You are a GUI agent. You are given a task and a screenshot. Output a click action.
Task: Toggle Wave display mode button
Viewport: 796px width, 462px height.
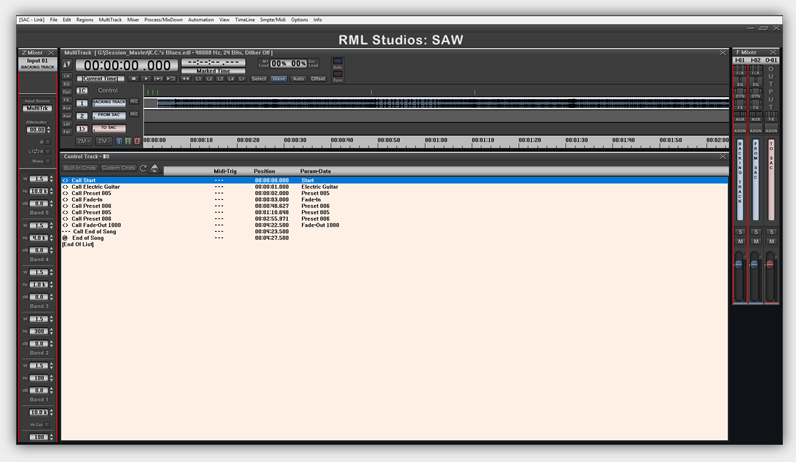[x=279, y=78]
